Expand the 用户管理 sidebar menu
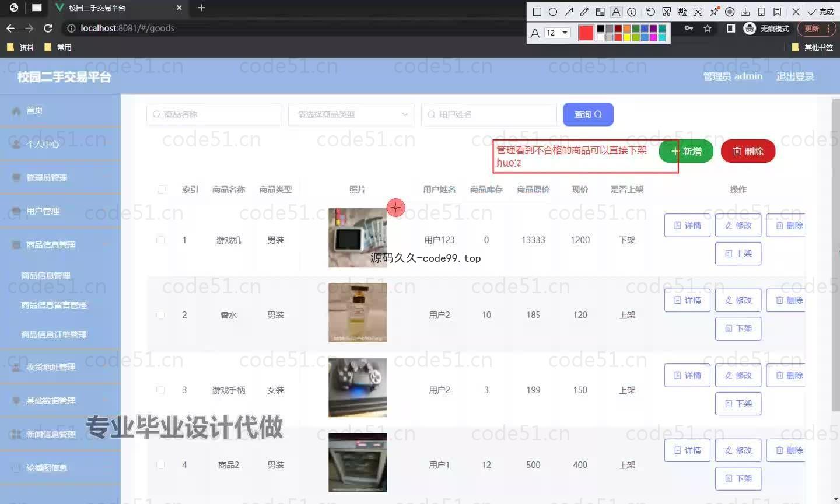Screen dimensions: 840x504 click(60, 211)
